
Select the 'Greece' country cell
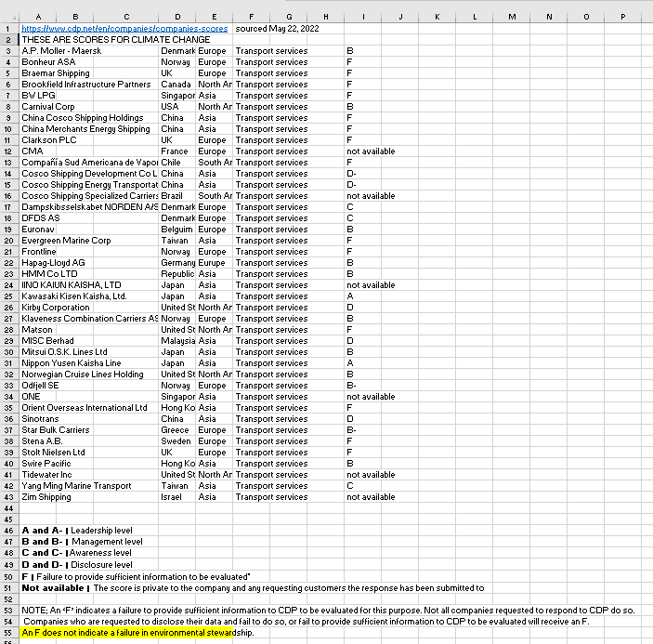tap(175, 430)
